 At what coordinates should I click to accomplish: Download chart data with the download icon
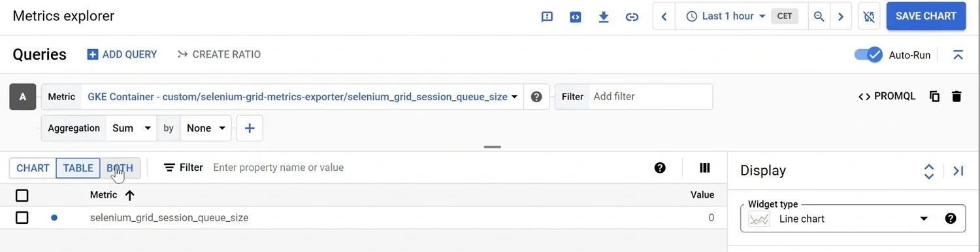click(x=604, y=17)
